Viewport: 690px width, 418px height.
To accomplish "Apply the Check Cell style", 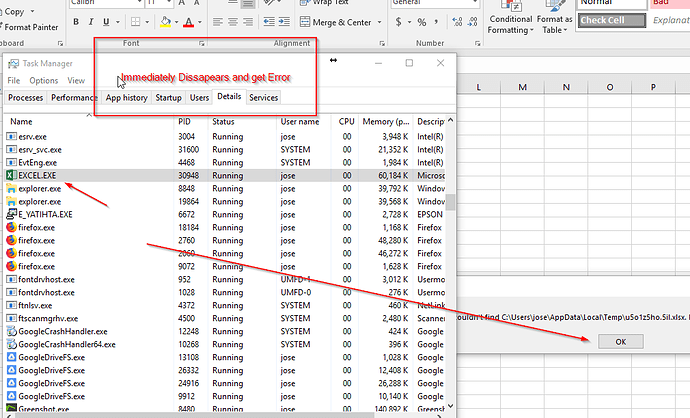I will point(612,20).
